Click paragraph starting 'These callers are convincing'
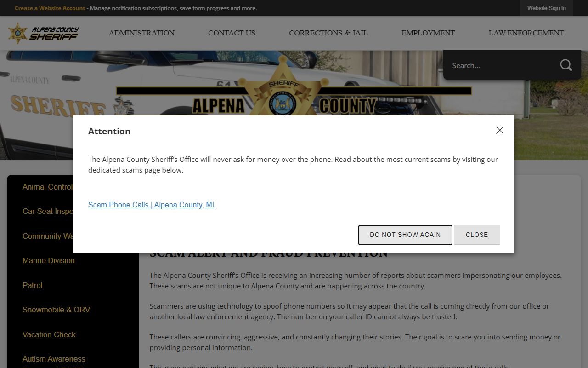Screen dimensions: 588x368 point(355,342)
